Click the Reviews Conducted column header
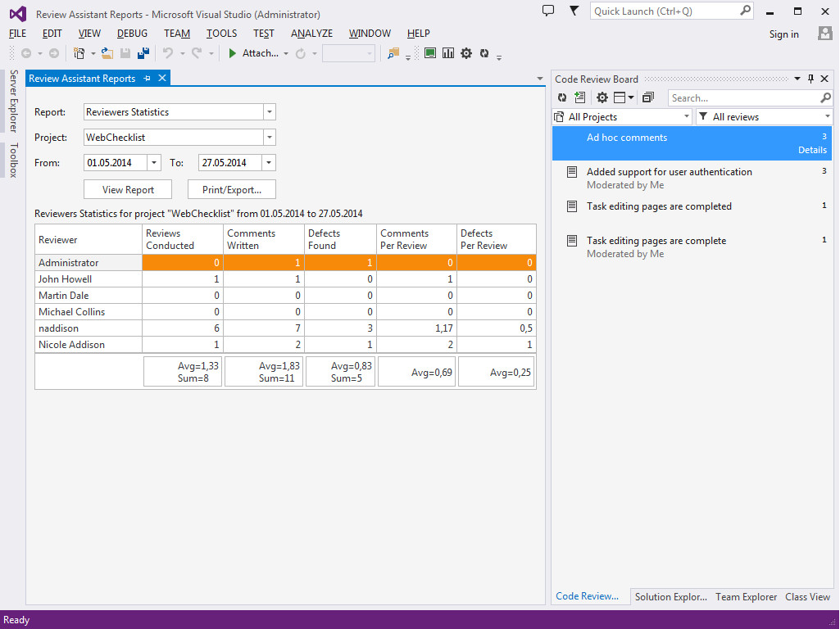840x629 pixels. tap(182, 239)
